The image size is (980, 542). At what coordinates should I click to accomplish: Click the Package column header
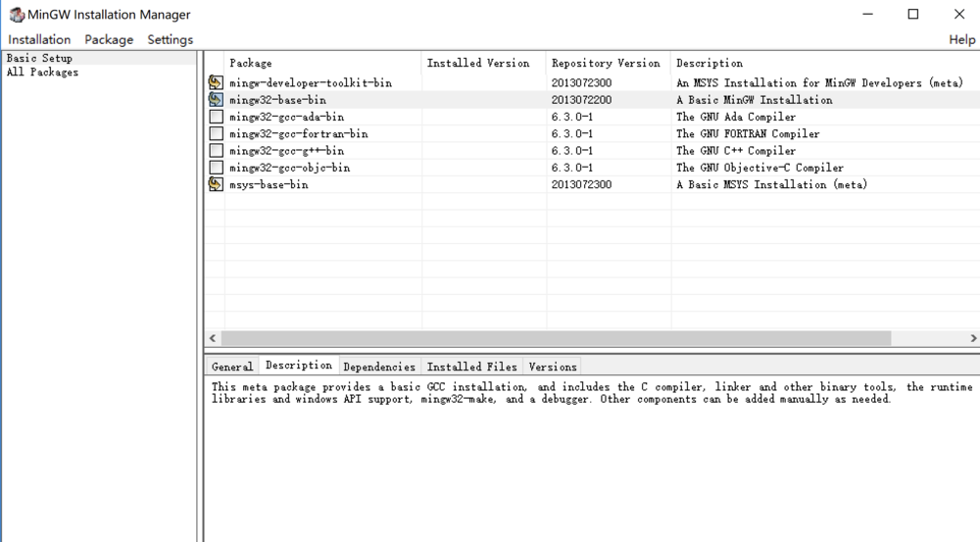[x=323, y=63]
